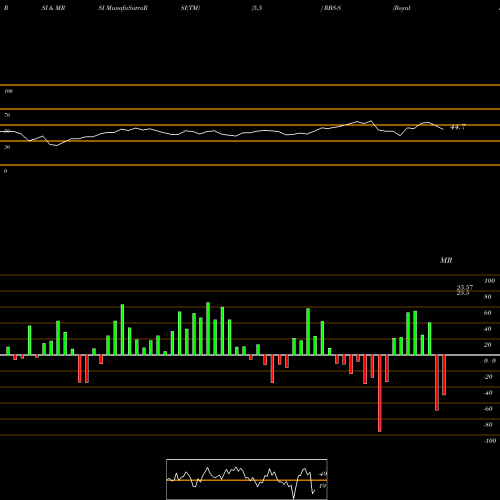Select the 40 label on the MR axis
This screenshot has height=500, width=500.
point(488,329)
